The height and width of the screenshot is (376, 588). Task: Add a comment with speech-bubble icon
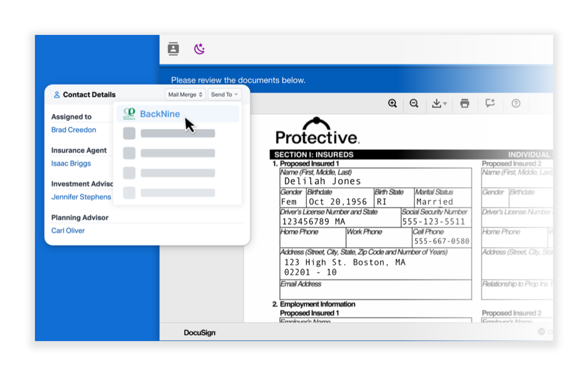(490, 104)
